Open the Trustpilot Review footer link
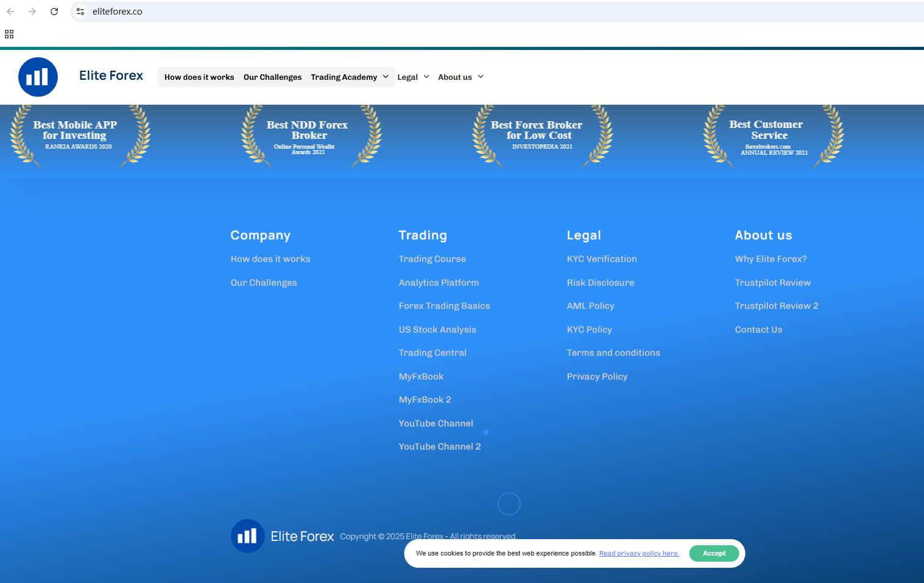 click(x=772, y=283)
